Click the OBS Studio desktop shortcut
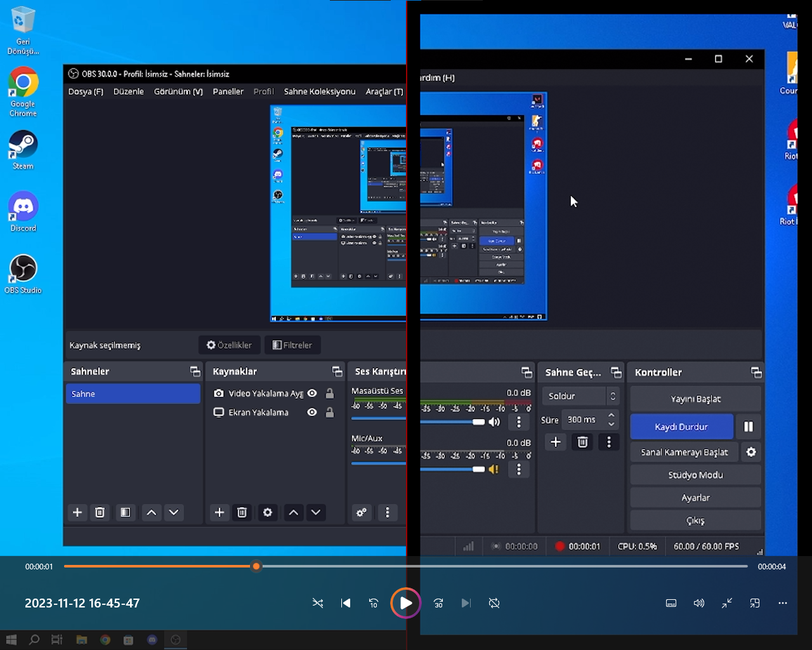The height and width of the screenshot is (650, 812). click(x=23, y=274)
